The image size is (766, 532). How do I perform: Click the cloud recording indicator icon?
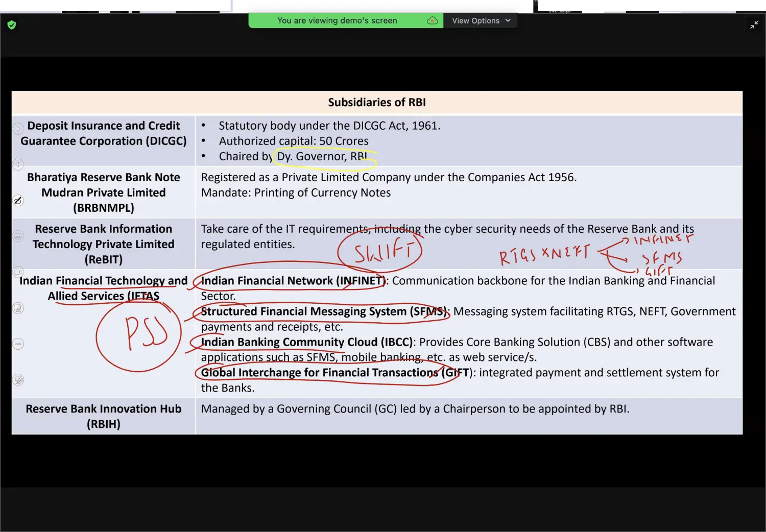(432, 20)
